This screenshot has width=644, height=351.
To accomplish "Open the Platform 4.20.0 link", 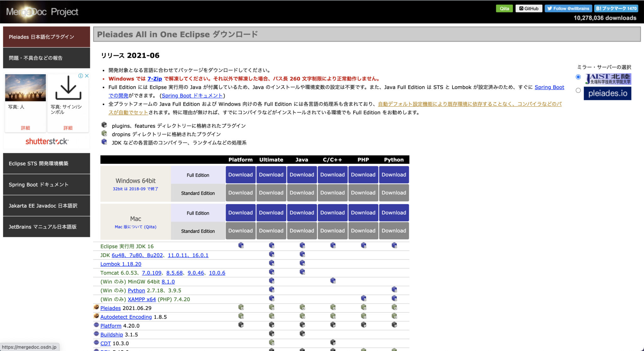I will tap(111, 326).
